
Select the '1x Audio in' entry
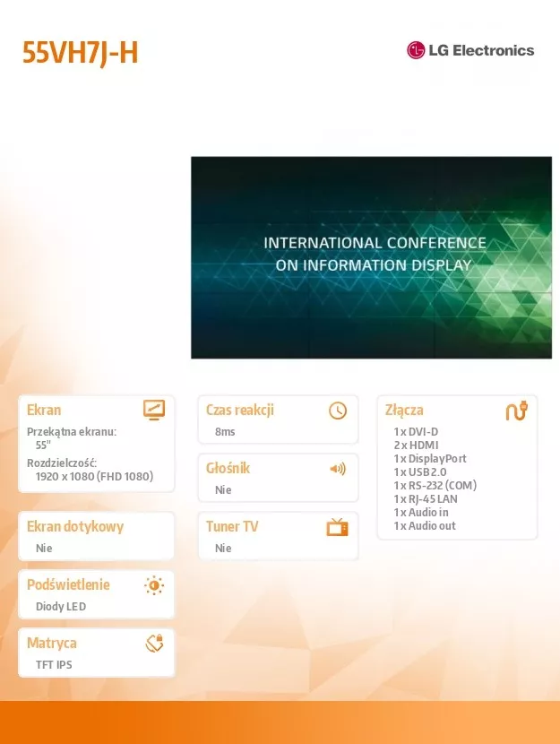(421, 513)
